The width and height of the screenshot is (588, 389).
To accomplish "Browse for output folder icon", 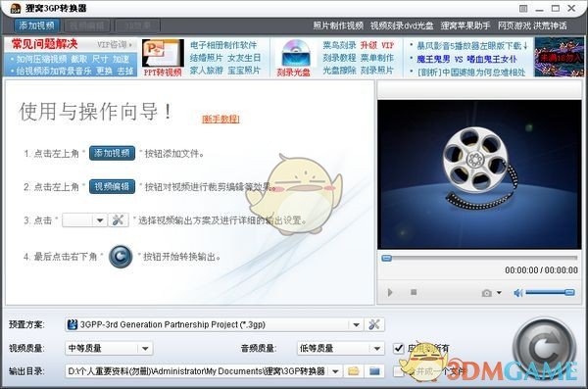I will tap(353, 371).
